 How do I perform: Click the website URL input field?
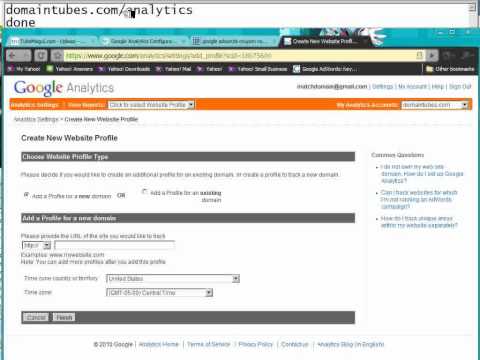click(x=114, y=246)
